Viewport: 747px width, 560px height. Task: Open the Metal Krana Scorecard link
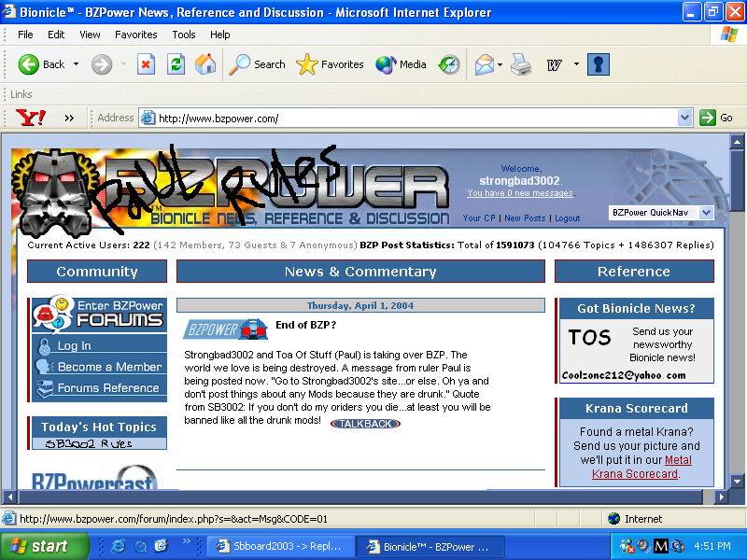point(642,468)
